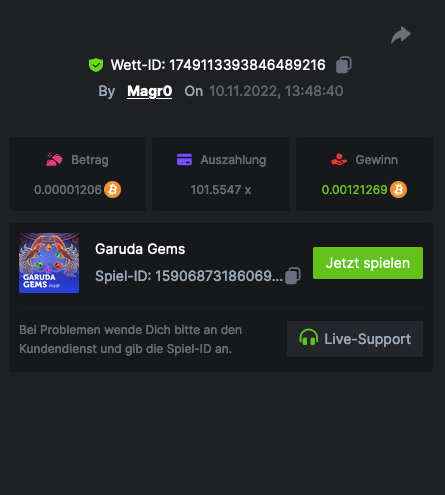Open the Garuda Gems game thumbnail
Viewport: 445px width, 495px height.
(49, 263)
